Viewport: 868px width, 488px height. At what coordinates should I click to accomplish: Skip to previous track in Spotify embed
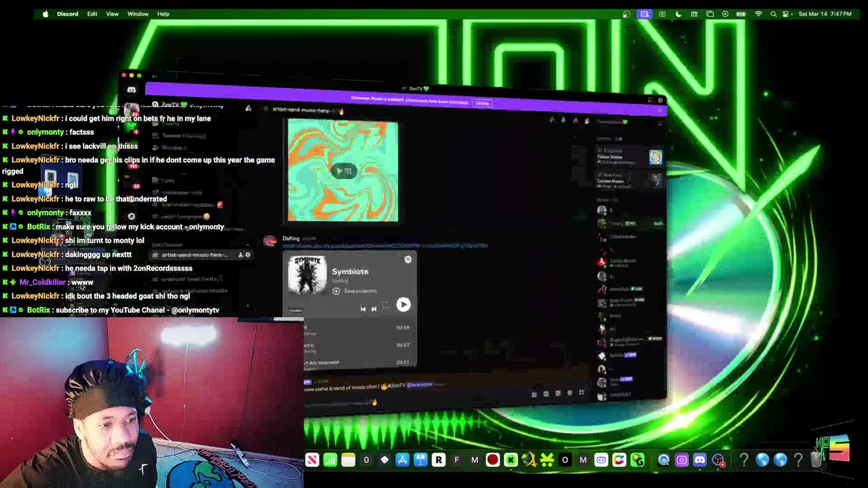click(x=363, y=309)
